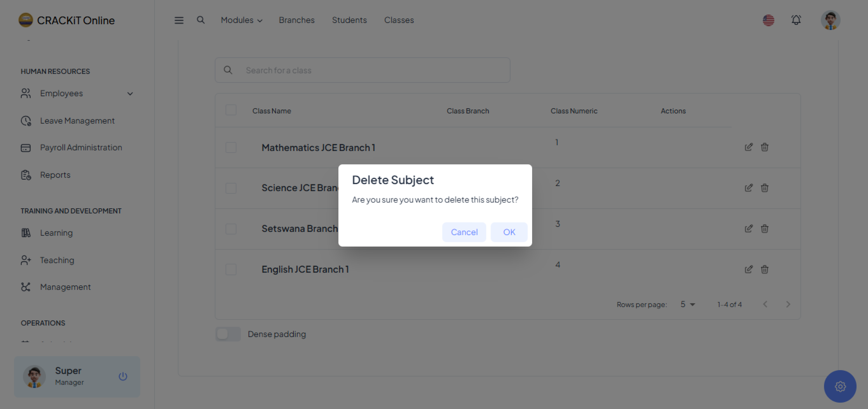Cancel the Delete Subject dialog
868x409 pixels.
click(464, 232)
